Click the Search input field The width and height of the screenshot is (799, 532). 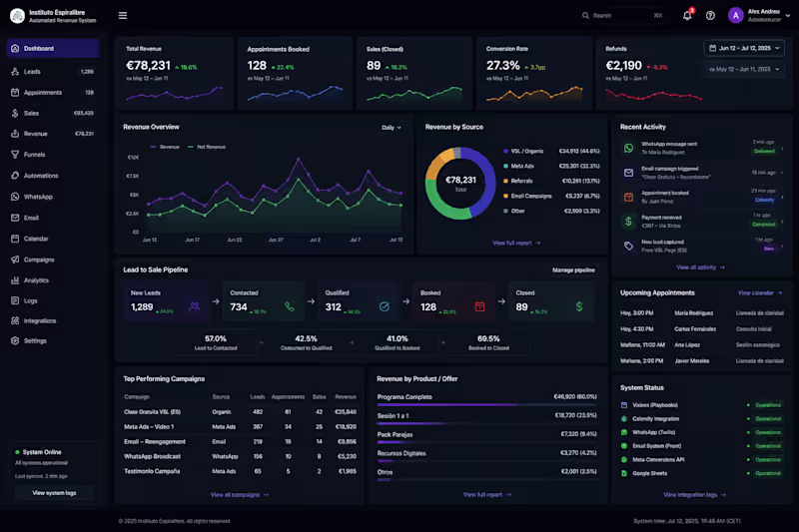point(622,16)
